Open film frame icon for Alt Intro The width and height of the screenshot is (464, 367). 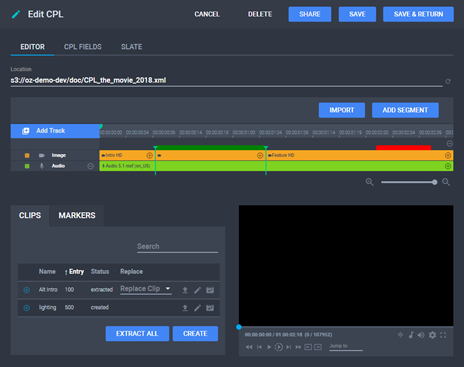pyautogui.click(x=210, y=290)
